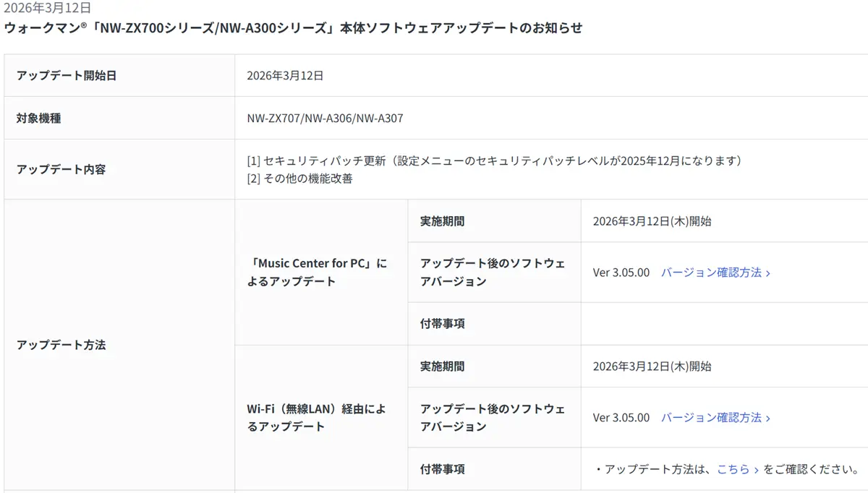The height and width of the screenshot is (493, 868).
Task: Open バージョン確認方法 link in Music Center section
Action: (x=715, y=273)
